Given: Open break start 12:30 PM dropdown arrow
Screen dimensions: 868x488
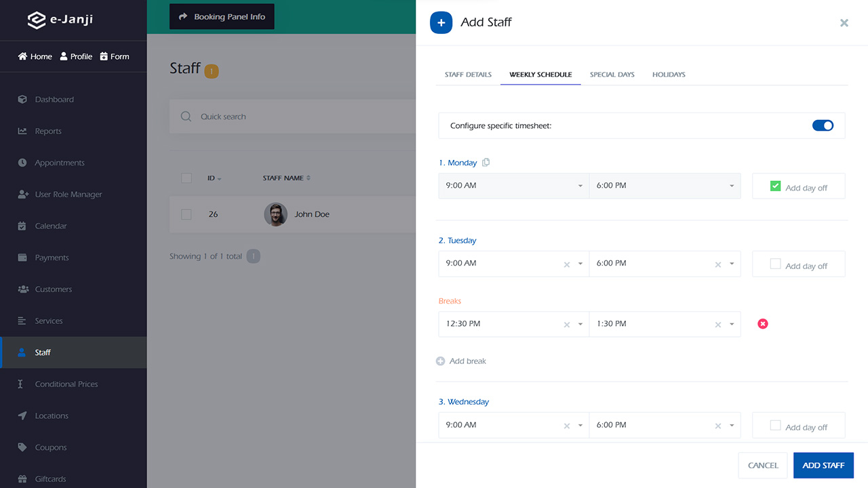Looking at the screenshot, I should coord(580,324).
